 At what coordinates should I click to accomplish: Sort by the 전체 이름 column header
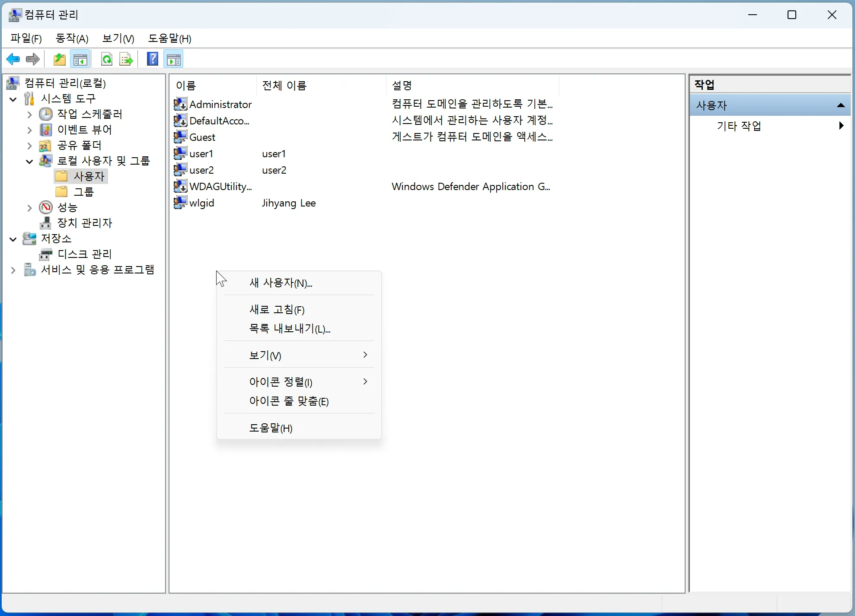coord(321,86)
